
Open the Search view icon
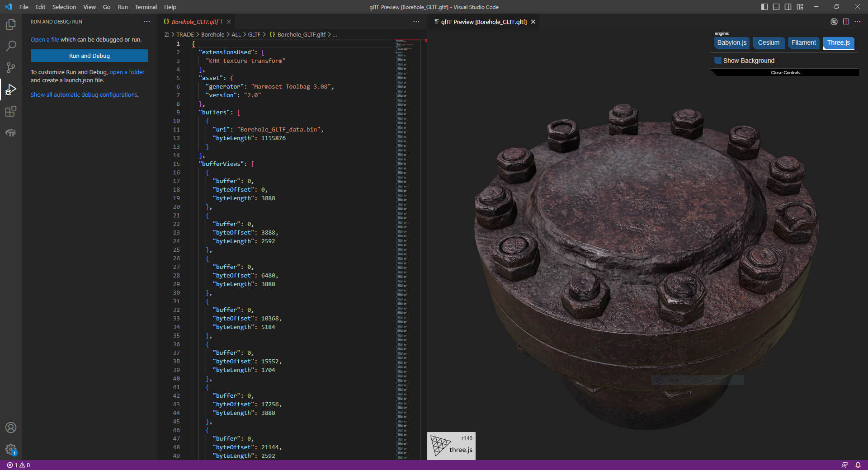11,46
